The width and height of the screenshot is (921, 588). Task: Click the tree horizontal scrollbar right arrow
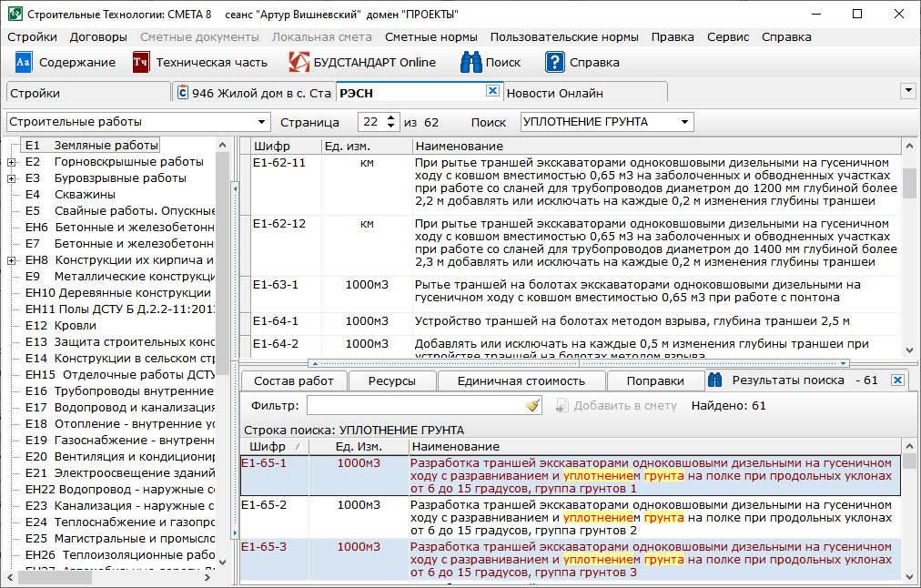[207, 578]
